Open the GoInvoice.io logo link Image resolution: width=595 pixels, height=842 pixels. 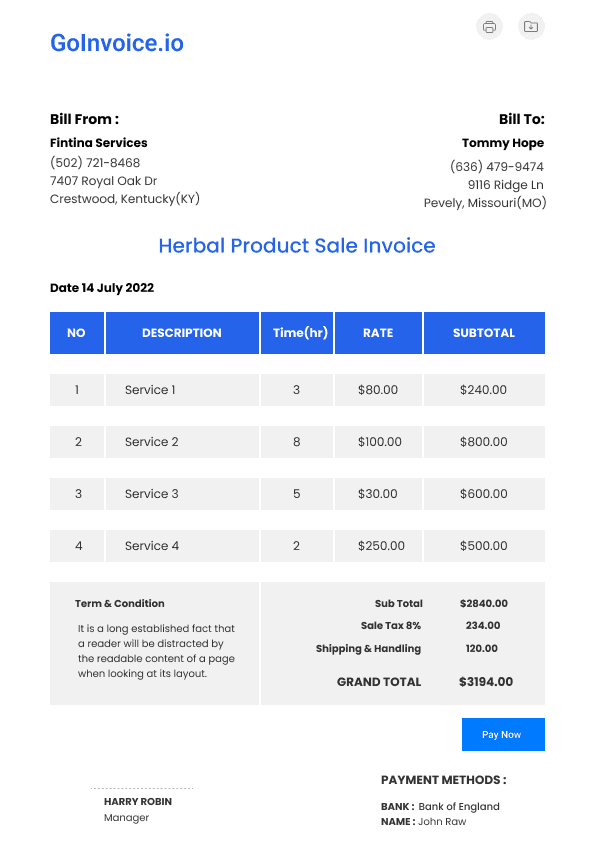(117, 43)
